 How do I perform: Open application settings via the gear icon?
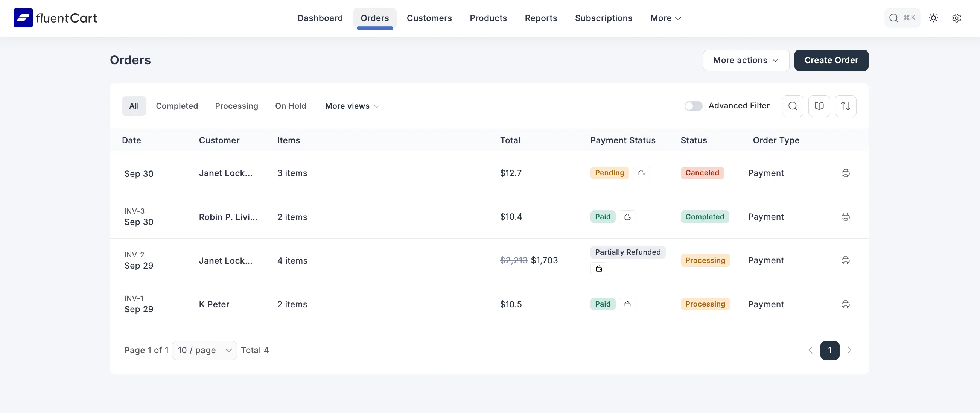(x=957, y=18)
